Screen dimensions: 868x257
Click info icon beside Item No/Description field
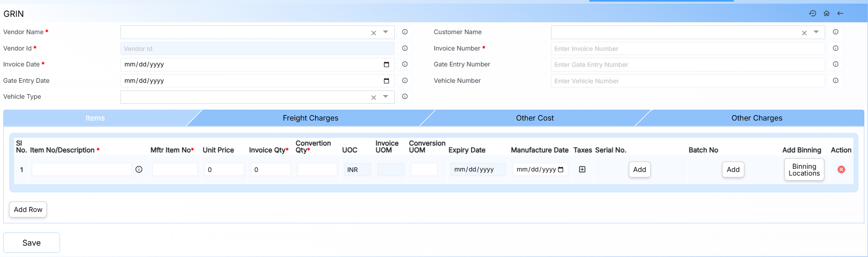pos(139,169)
